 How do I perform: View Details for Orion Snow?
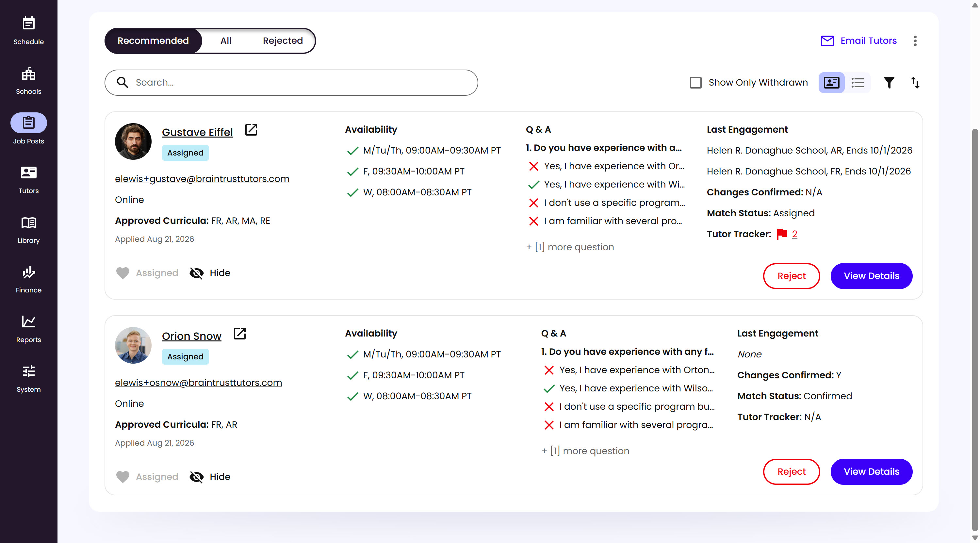point(871,471)
